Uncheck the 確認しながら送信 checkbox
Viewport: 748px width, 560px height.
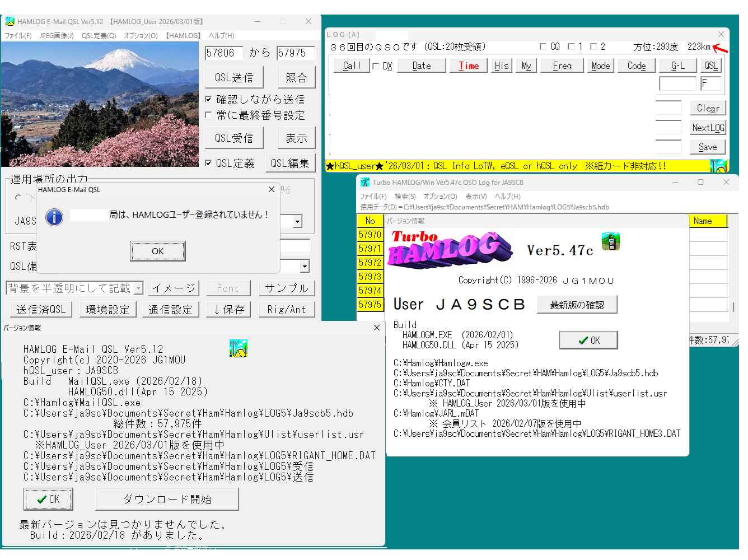(208, 100)
